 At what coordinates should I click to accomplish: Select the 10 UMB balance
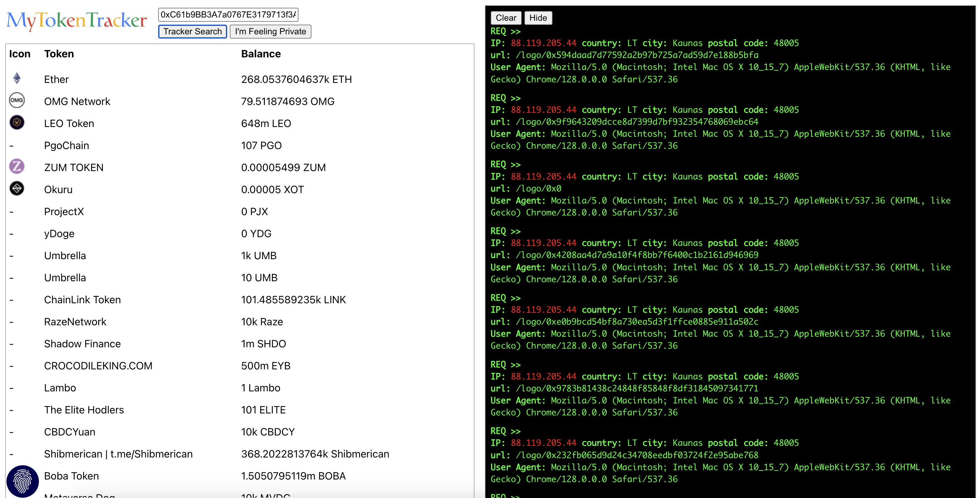point(260,278)
